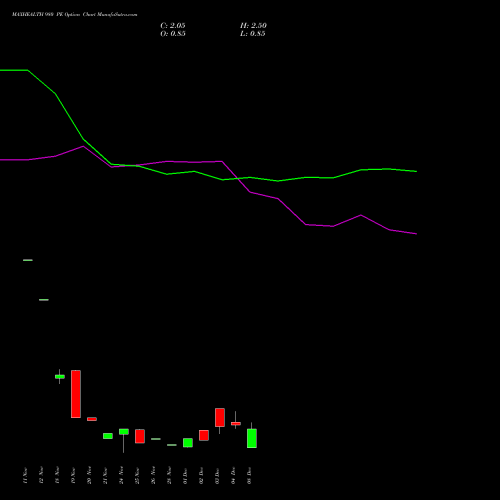500x500 pixels.
Task: Click the small red candle for 04 Dec
Action: tap(236, 424)
